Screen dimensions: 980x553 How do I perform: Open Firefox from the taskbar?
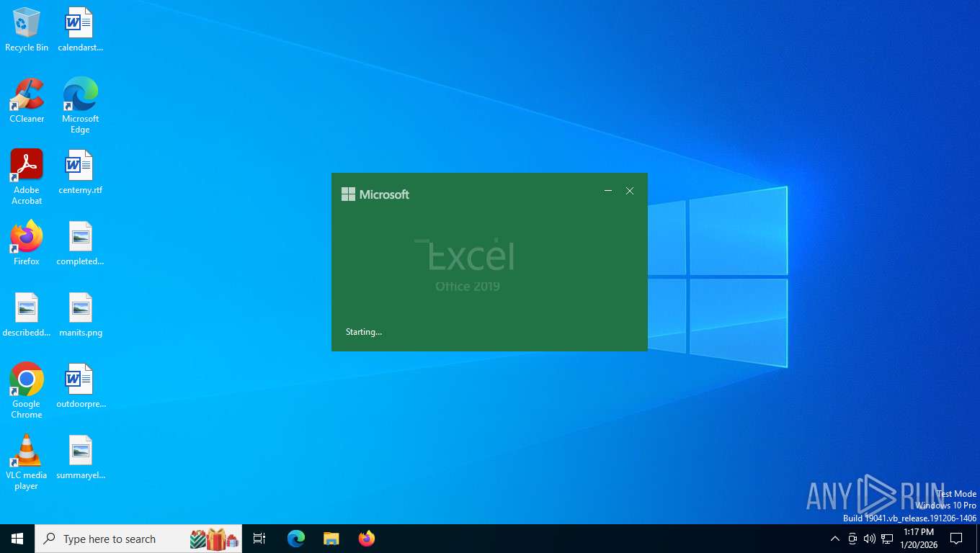[x=367, y=539]
